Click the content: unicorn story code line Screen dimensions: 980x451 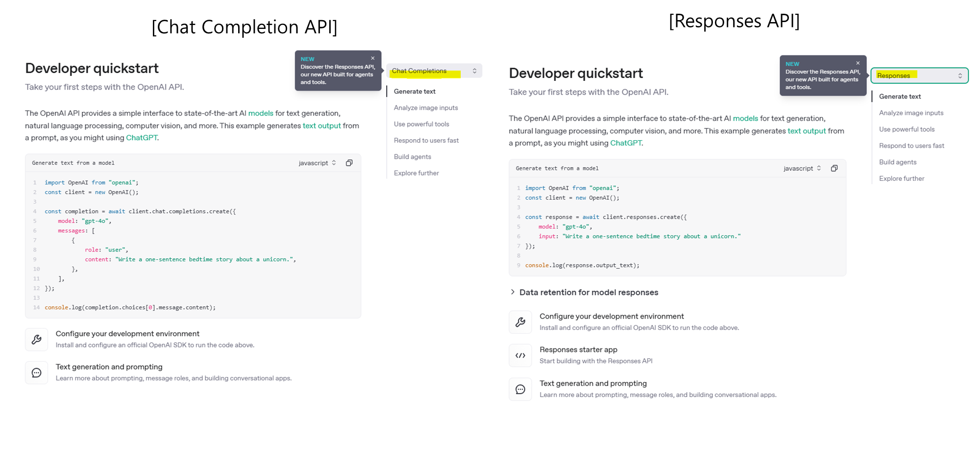click(x=190, y=259)
